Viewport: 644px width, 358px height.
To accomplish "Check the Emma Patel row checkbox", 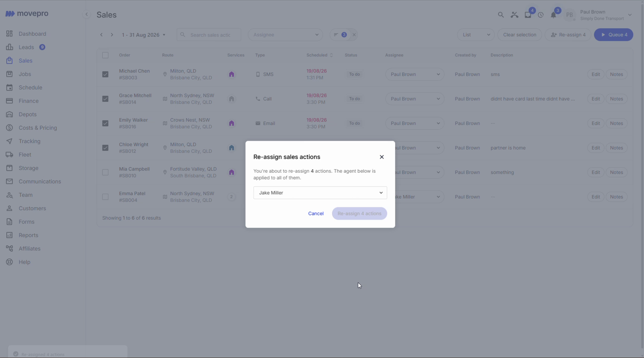I will [x=105, y=197].
